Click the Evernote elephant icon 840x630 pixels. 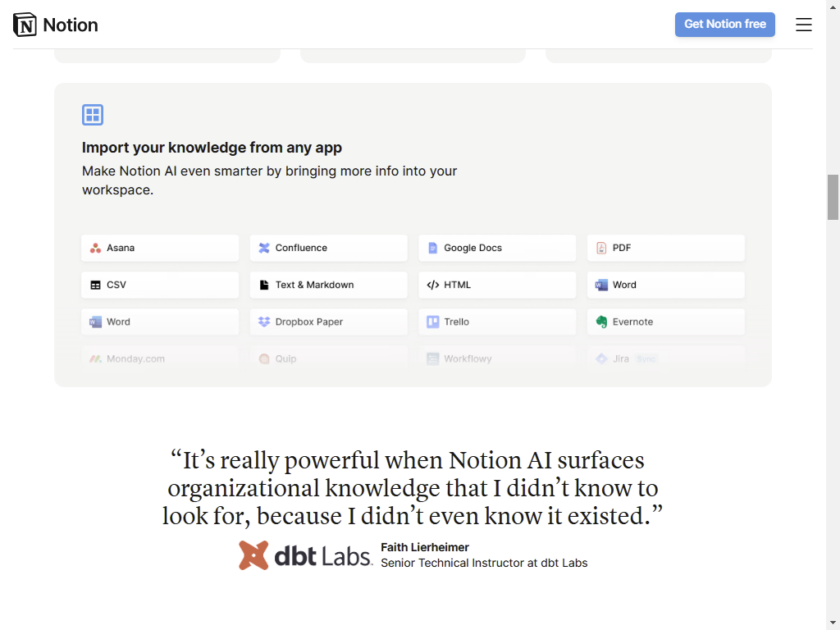[601, 322]
